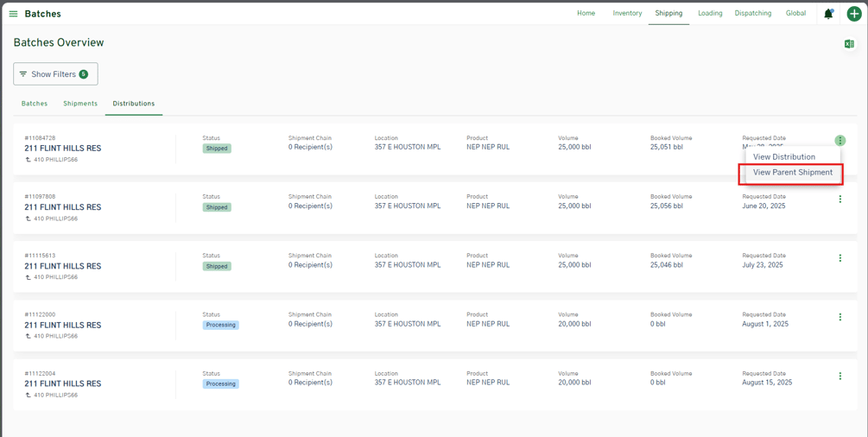The image size is (868, 437).
Task: Open the hamburger navigation menu
Action: click(x=13, y=14)
